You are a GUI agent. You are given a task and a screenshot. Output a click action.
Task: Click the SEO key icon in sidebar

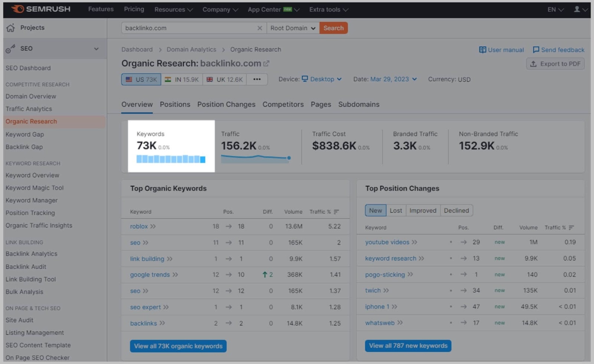(x=10, y=49)
